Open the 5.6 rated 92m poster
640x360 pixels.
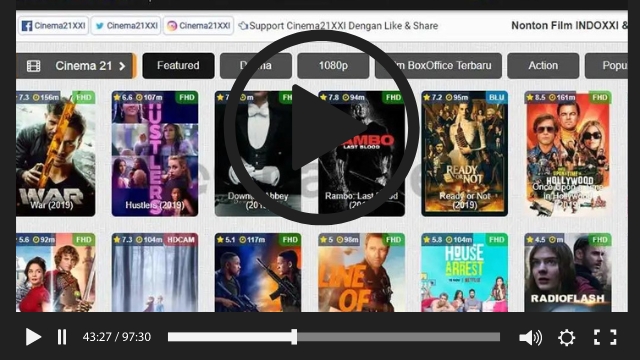pos(56,273)
